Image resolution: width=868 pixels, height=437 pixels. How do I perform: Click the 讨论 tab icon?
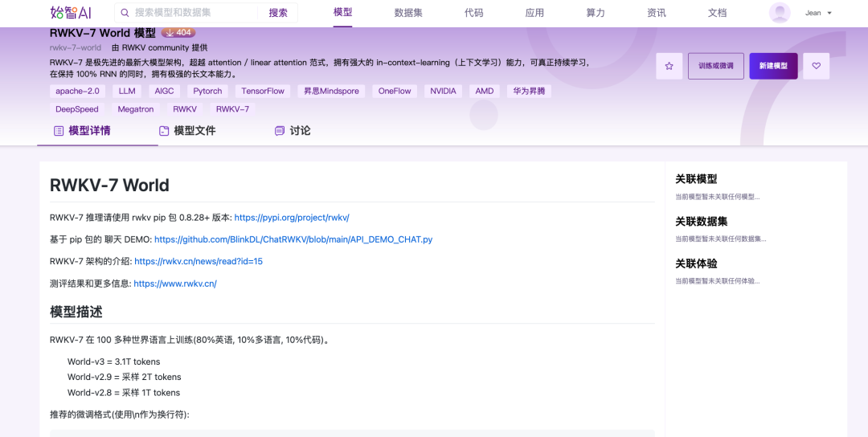[280, 131]
